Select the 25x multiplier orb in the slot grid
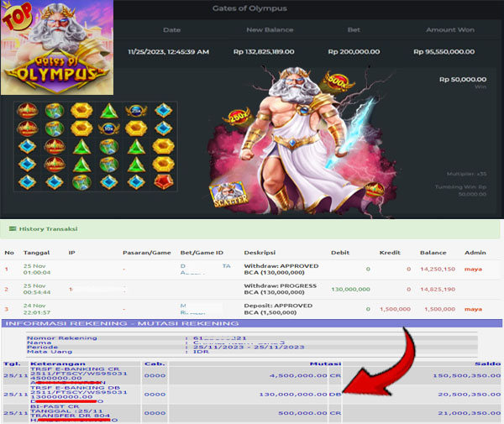The height and width of the screenshot is (424, 504). (x=136, y=111)
